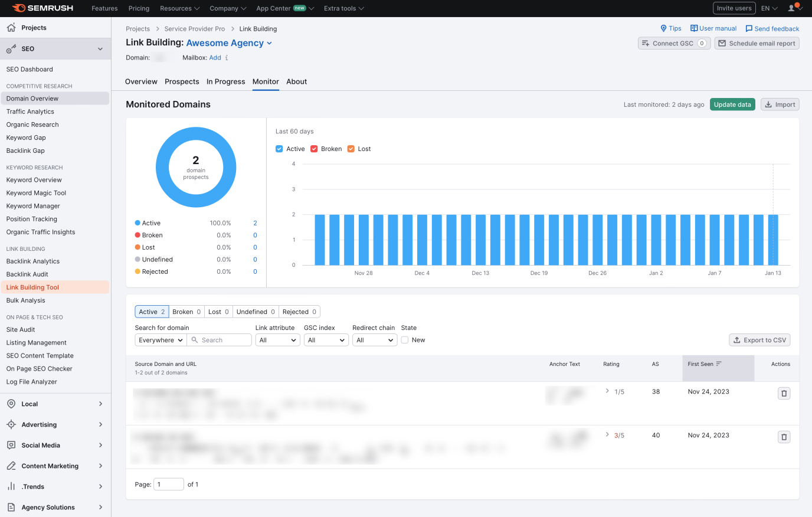Expand the Extra tools menu

[x=344, y=8]
